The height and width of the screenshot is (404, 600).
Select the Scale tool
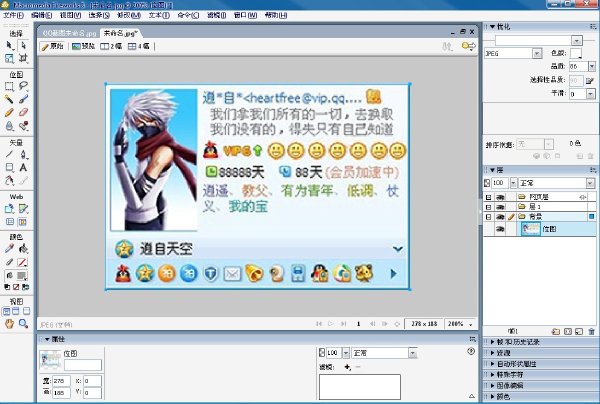click(10, 59)
